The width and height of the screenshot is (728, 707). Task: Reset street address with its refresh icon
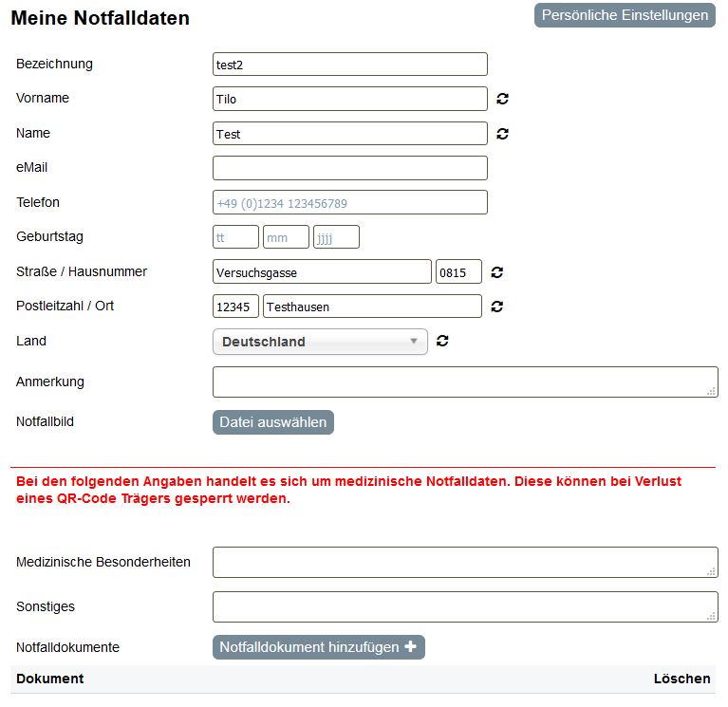496,272
